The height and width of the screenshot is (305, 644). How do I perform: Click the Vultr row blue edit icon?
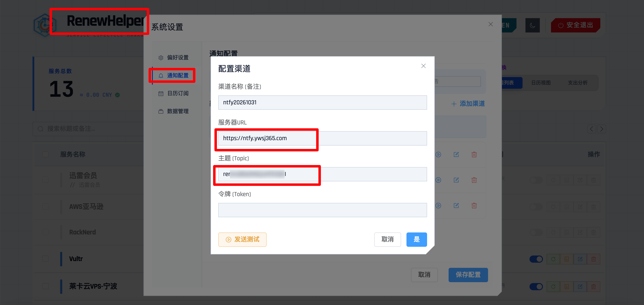click(580, 259)
